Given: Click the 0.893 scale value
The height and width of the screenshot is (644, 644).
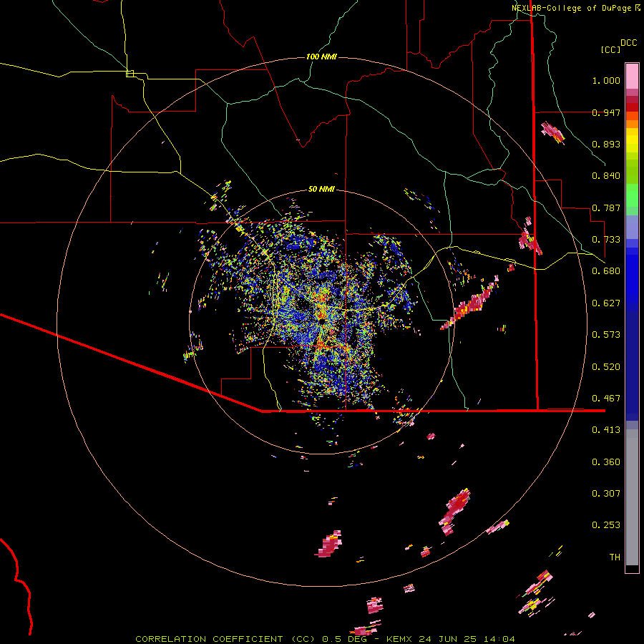Looking at the screenshot, I should coord(606,144).
